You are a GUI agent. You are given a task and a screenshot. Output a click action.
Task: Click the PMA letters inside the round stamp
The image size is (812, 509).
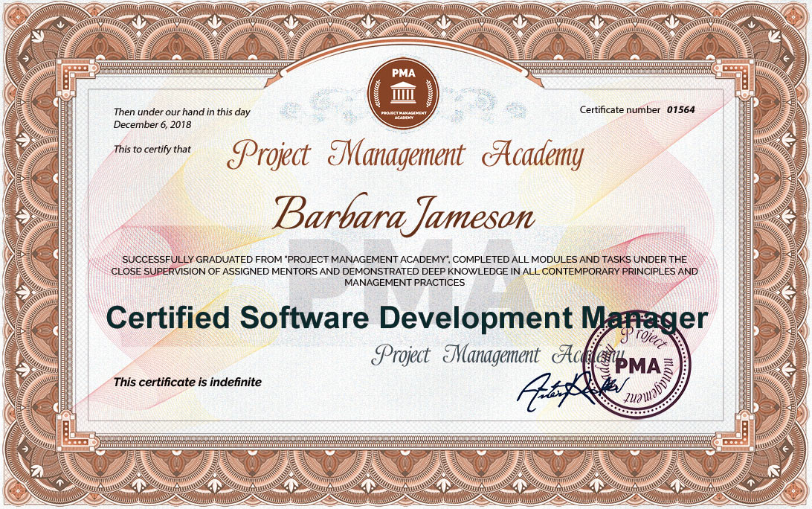pyautogui.click(x=638, y=365)
